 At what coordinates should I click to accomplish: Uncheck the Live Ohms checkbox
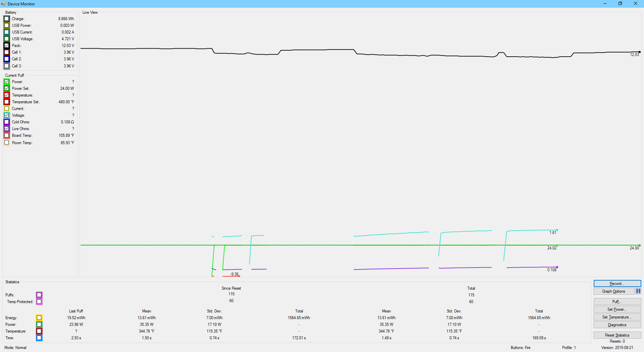click(x=7, y=129)
